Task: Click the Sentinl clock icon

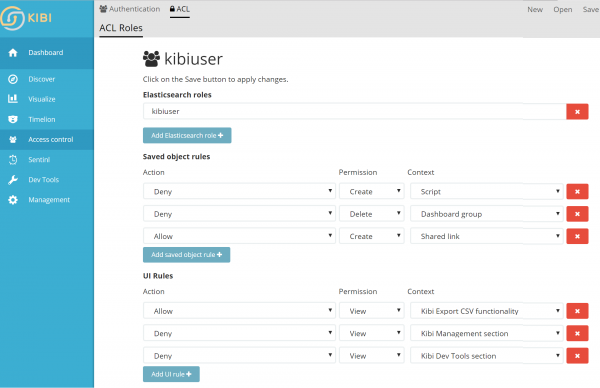Action: (13, 160)
